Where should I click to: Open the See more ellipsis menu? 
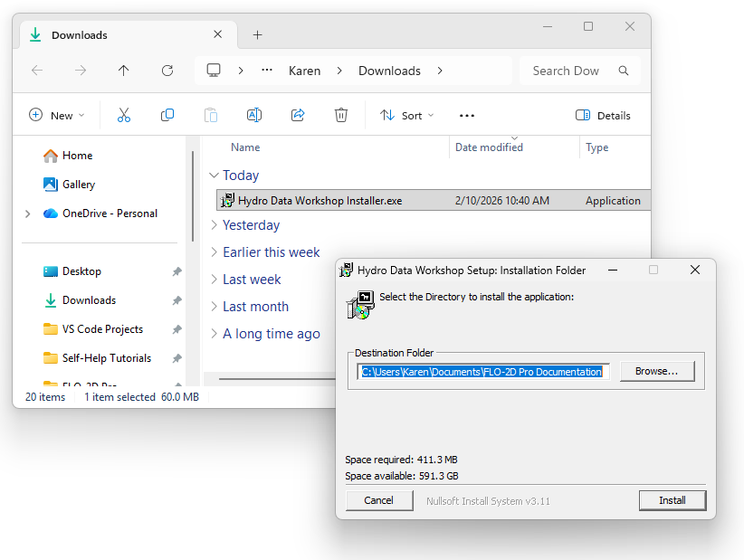467,115
